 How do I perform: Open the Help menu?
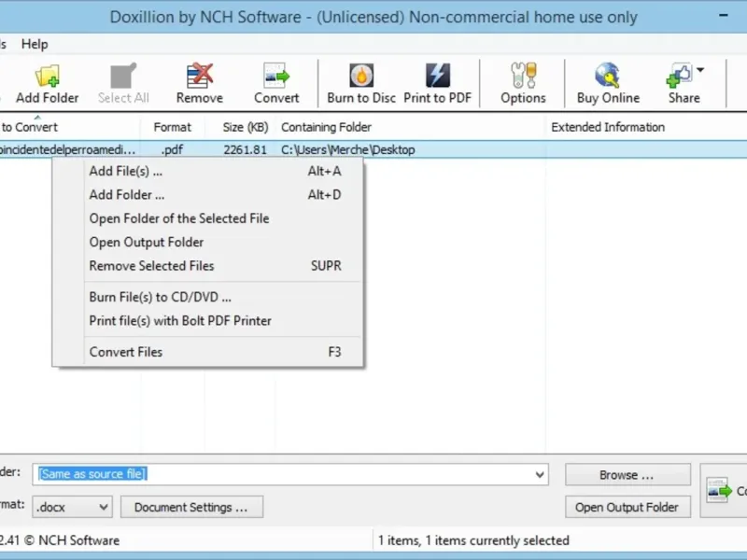[x=35, y=44]
